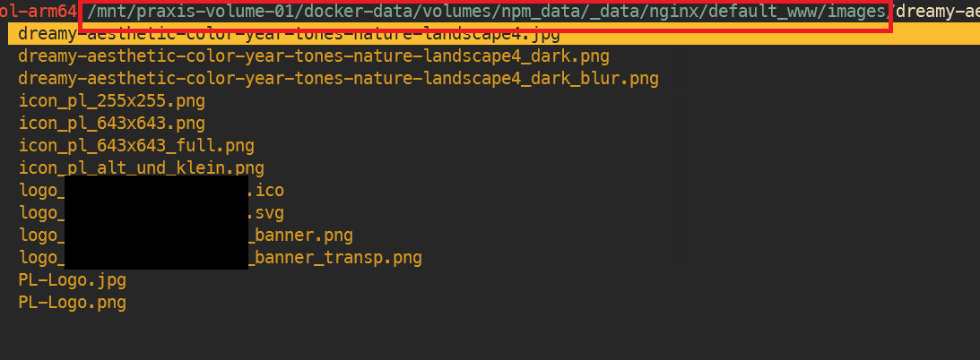The width and height of the screenshot is (980, 360).
Task: Open icon_pl_255x255.png in the file list
Action: pyautogui.click(x=112, y=101)
